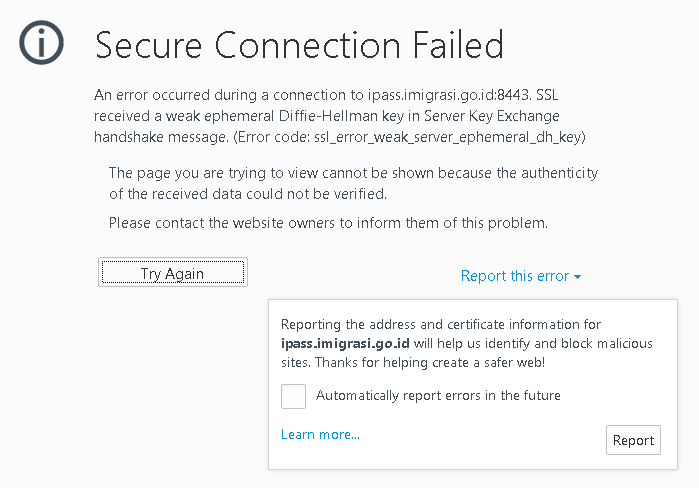Click 'of the received data could not be verified'
The width and height of the screenshot is (699, 488).
coord(247,194)
